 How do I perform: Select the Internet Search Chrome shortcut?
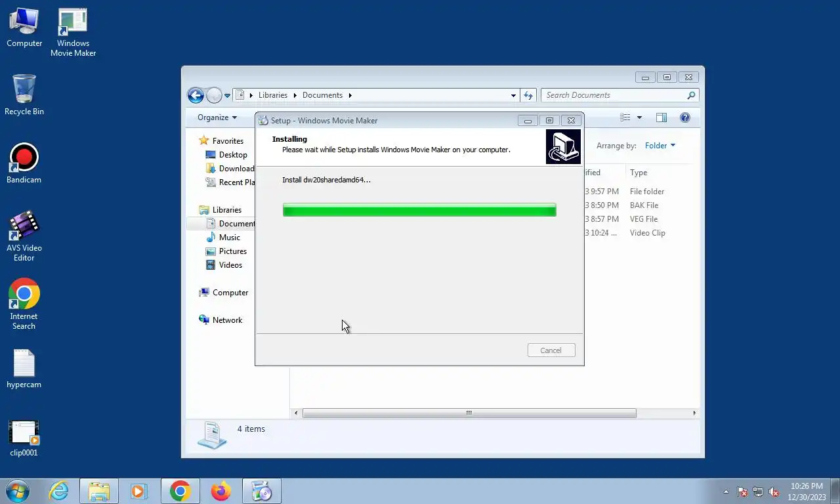click(x=24, y=304)
